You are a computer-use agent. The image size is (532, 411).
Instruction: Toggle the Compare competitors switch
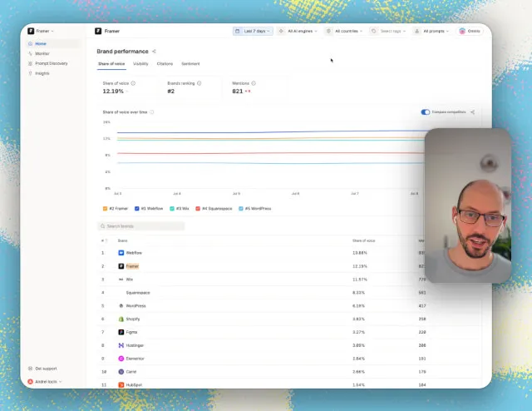pyautogui.click(x=425, y=112)
